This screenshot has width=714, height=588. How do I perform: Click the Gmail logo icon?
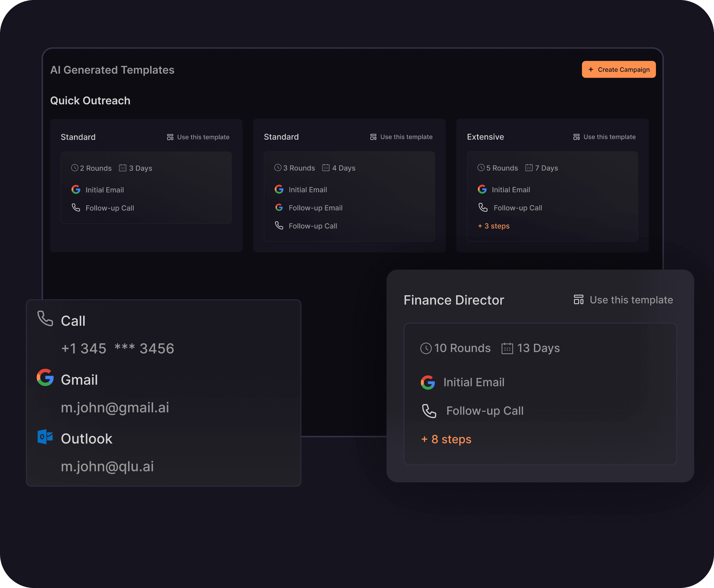point(45,377)
